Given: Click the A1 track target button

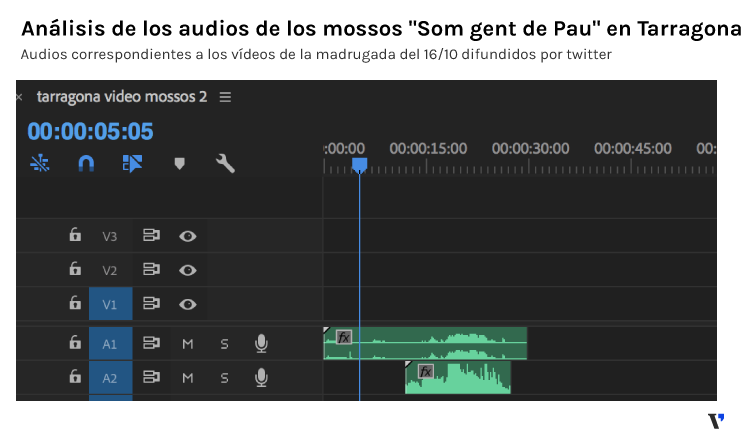Looking at the screenshot, I should [110, 344].
